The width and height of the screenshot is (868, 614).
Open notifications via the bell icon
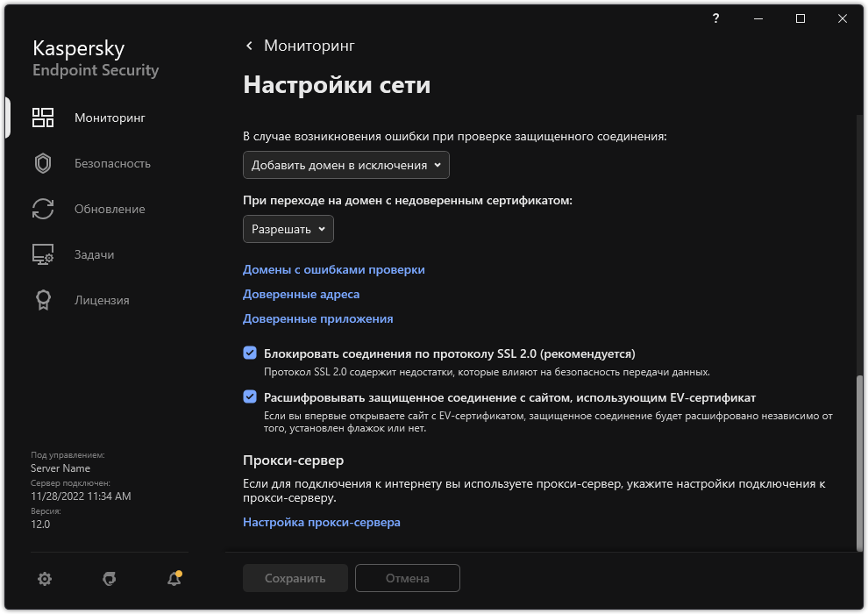(173, 579)
